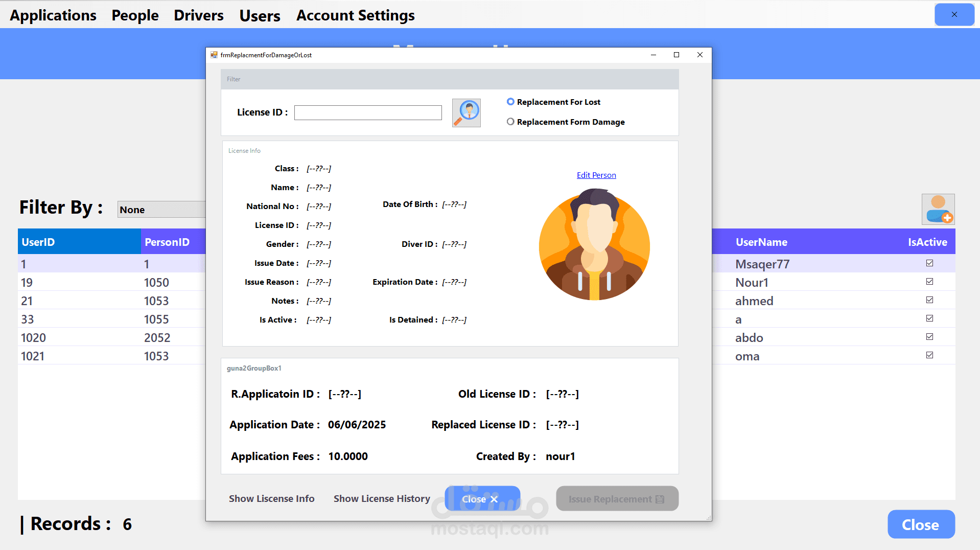Screen dimensions: 980x550
Task: Click the blue X button at top right
Action: 953,15
